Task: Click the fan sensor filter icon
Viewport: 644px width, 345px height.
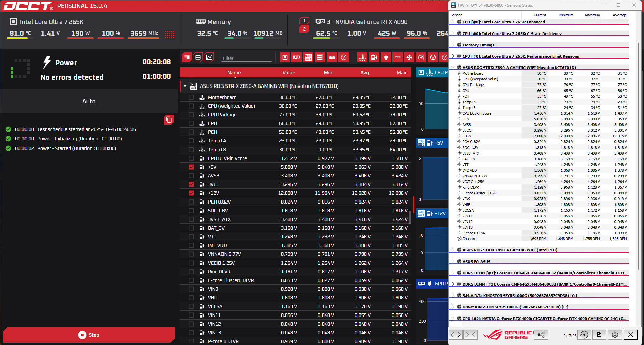Action: tap(409, 57)
